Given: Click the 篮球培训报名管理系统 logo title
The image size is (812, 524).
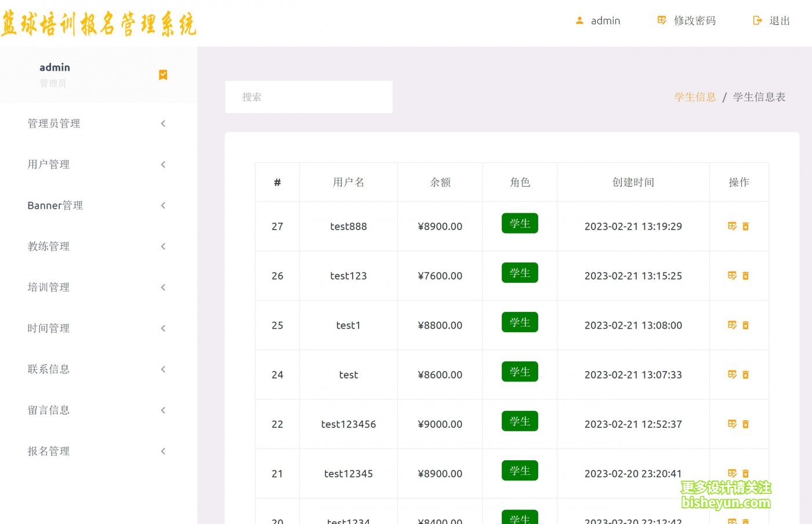Looking at the screenshot, I should click(99, 24).
